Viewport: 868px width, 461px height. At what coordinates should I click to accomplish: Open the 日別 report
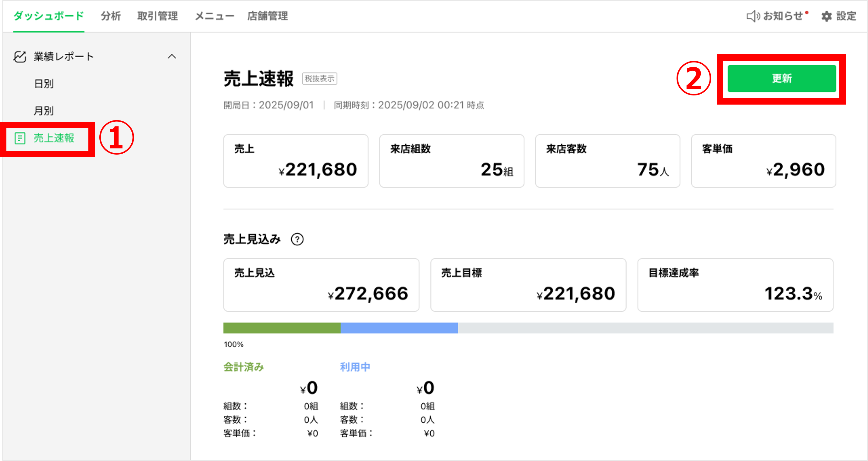click(x=44, y=84)
